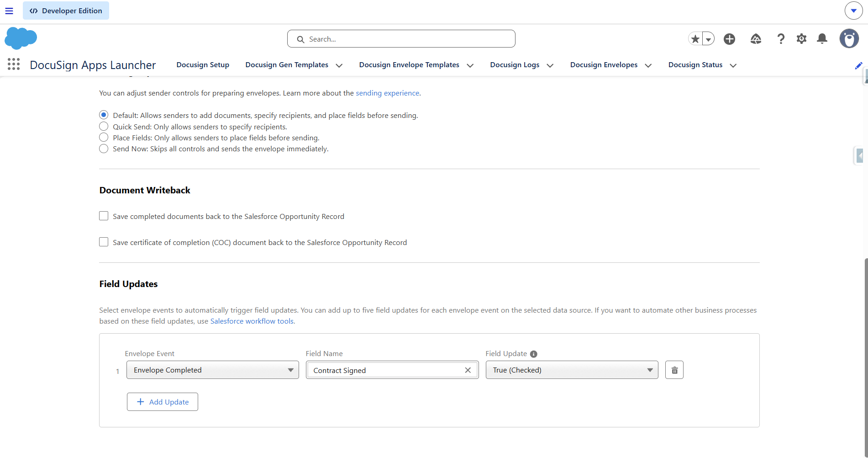Open the Notifications bell
This screenshot has width=868, height=458.
click(x=822, y=39)
